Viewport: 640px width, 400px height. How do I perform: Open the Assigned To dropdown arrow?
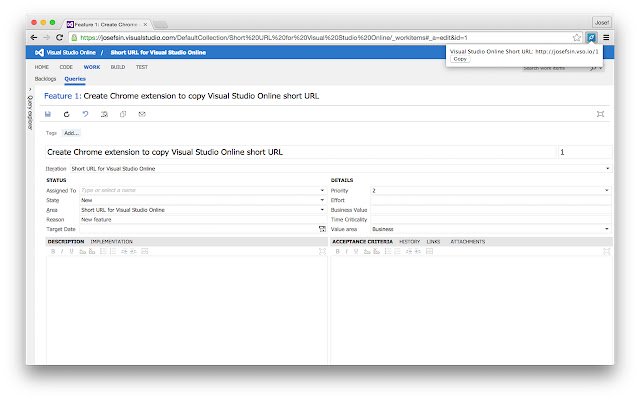pos(322,190)
